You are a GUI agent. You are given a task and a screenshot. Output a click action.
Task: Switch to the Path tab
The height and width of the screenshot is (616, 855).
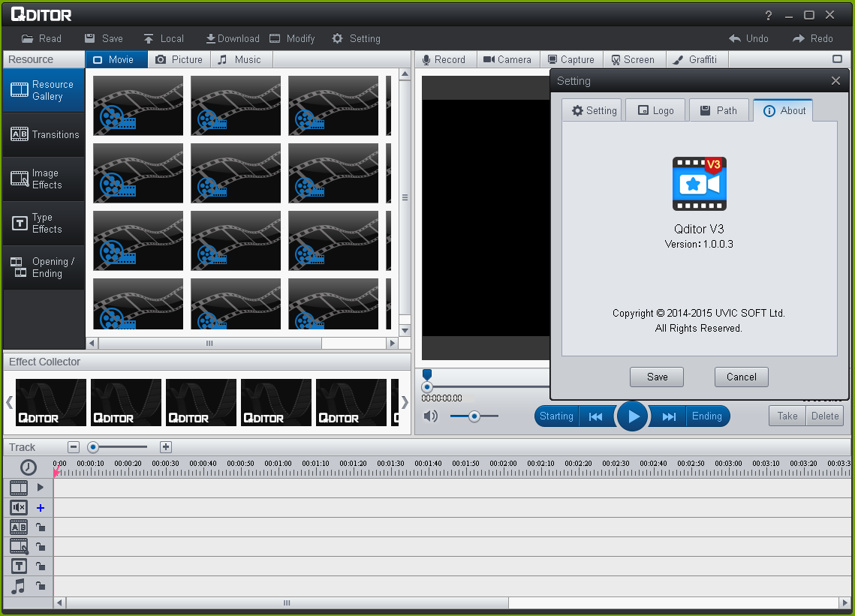718,110
